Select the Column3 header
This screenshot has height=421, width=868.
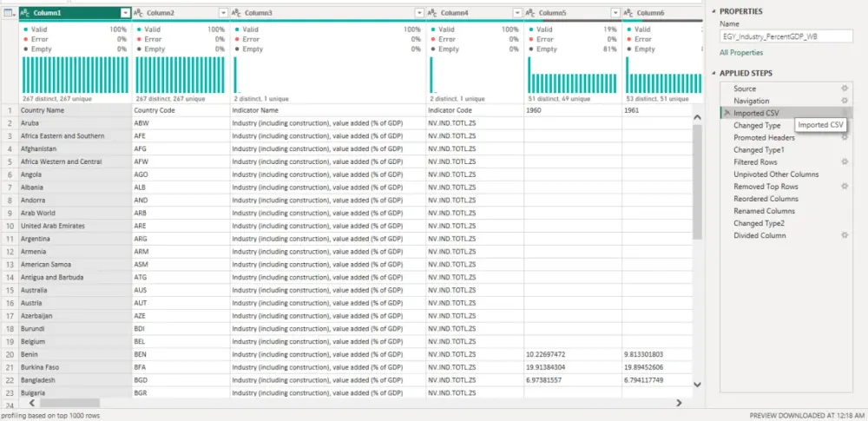point(328,13)
